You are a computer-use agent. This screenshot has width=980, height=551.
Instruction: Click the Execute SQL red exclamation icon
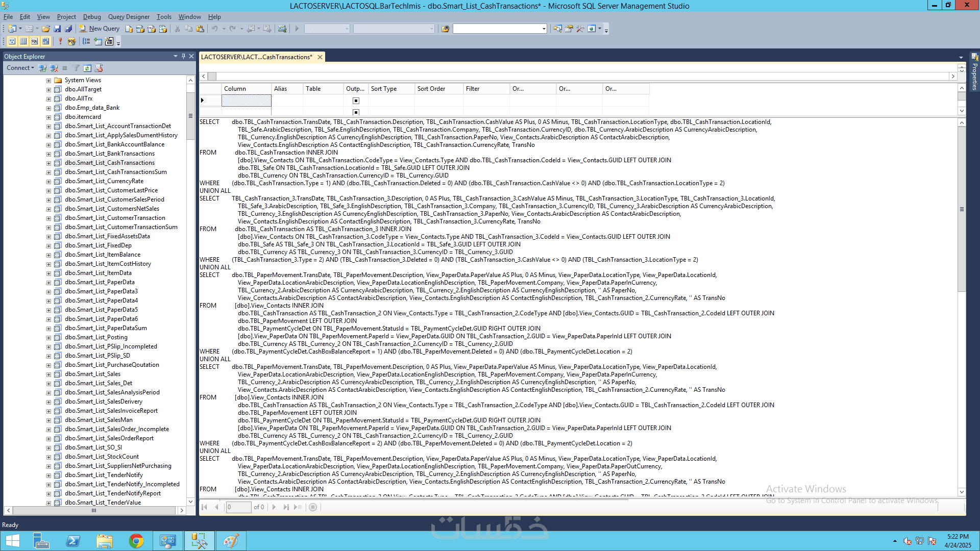pos(60,41)
